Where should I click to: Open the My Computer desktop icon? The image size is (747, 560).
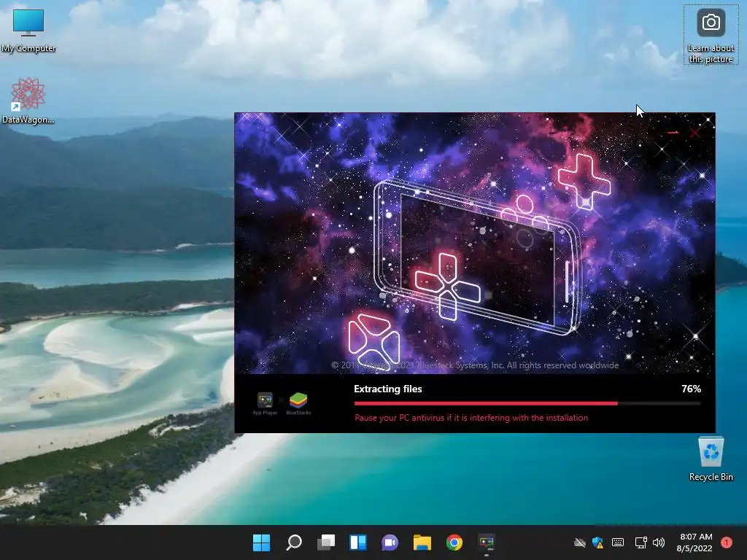coord(28,31)
